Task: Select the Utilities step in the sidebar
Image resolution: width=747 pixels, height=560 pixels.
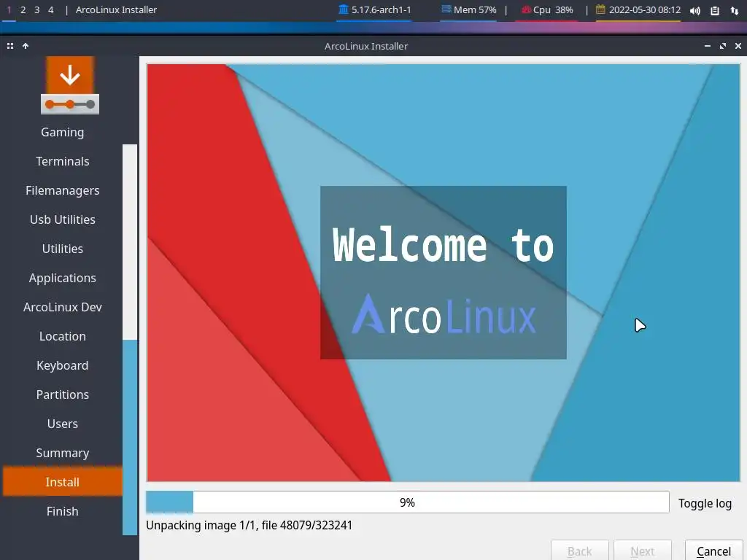Action: (x=63, y=249)
